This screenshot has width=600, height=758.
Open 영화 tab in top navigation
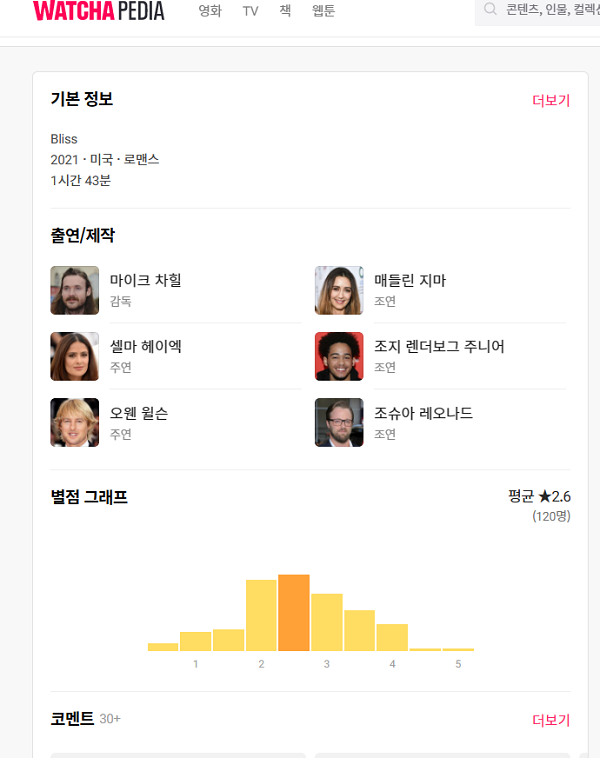[x=210, y=11]
